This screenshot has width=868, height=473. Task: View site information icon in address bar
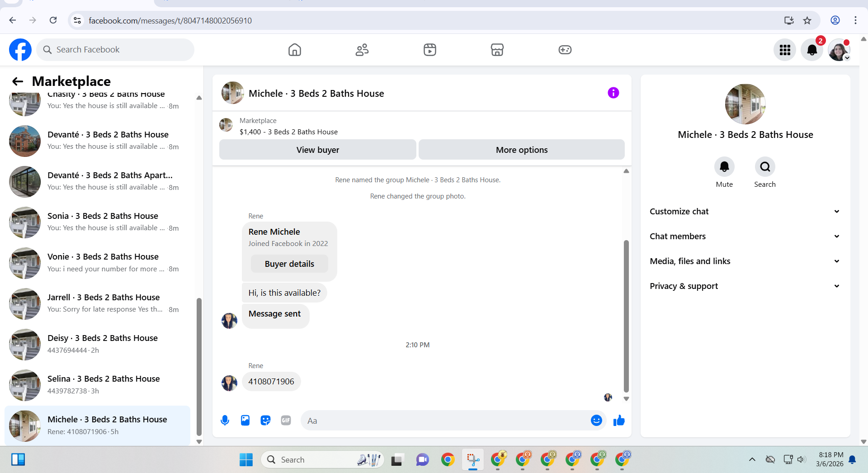77,20
